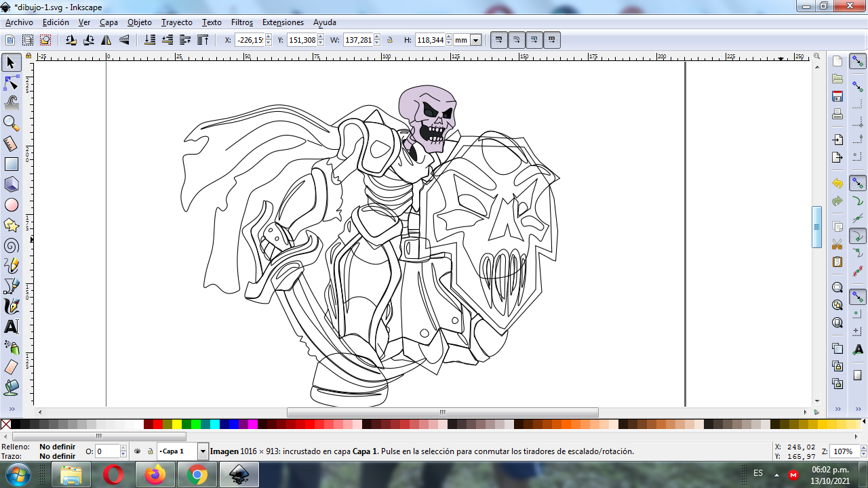This screenshot has width=868, height=488.
Task: Toggle global snapping at top of snap bar
Action: pyautogui.click(x=858, y=62)
